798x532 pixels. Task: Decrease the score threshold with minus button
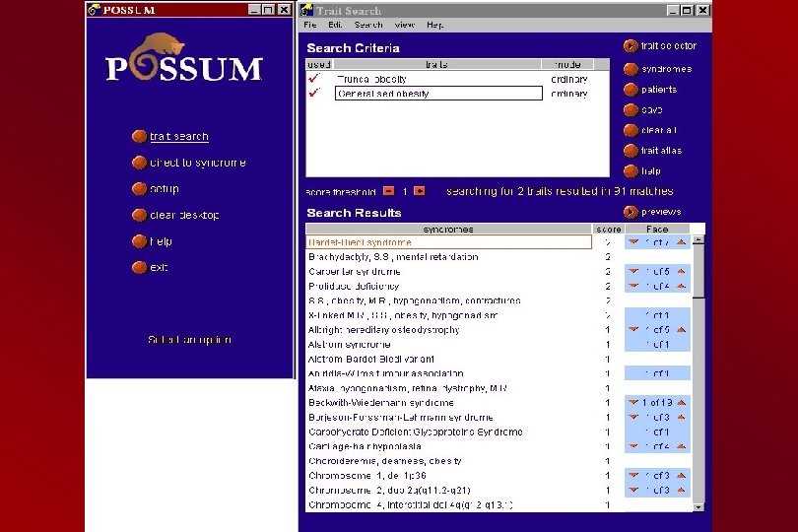[x=388, y=191]
